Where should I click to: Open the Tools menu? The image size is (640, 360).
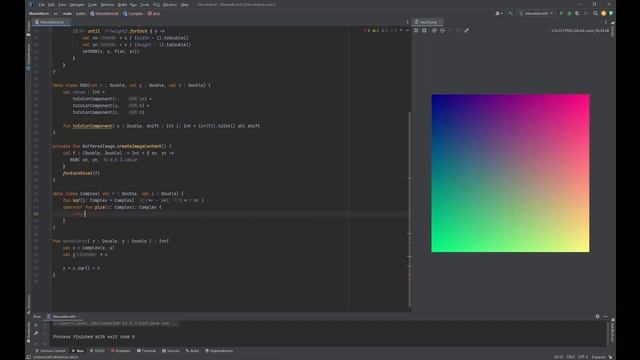tap(145, 4)
